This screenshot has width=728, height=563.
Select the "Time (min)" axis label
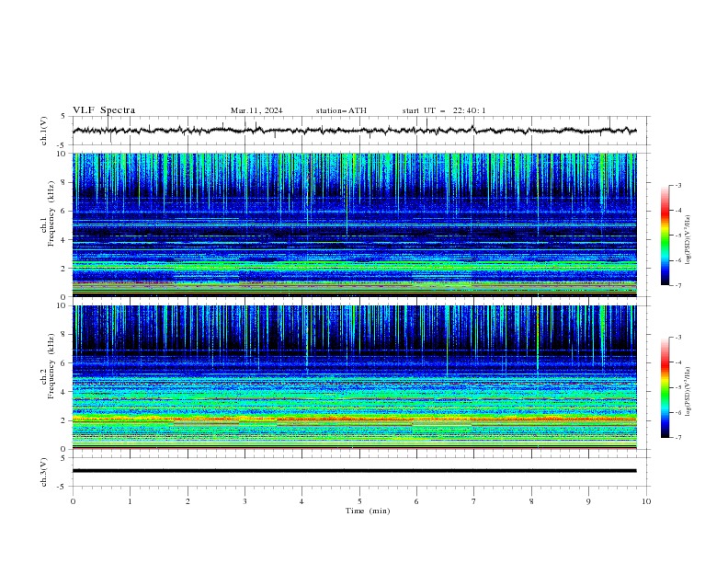368,511
